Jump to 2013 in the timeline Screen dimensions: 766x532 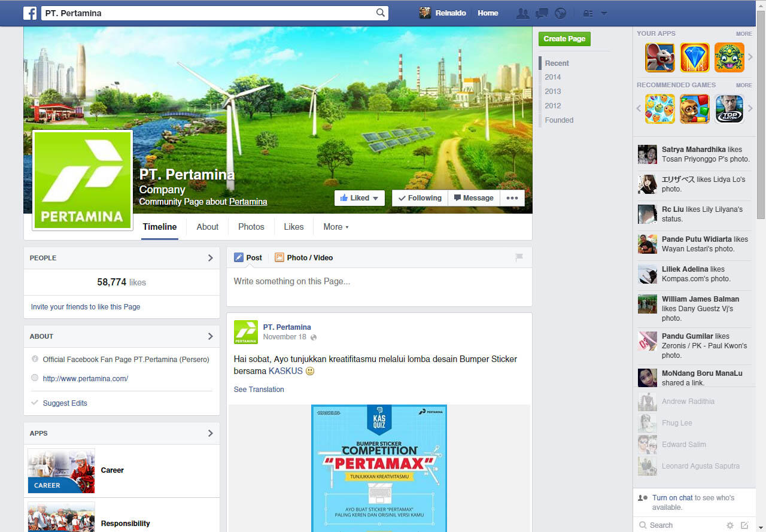[x=553, y=92]
